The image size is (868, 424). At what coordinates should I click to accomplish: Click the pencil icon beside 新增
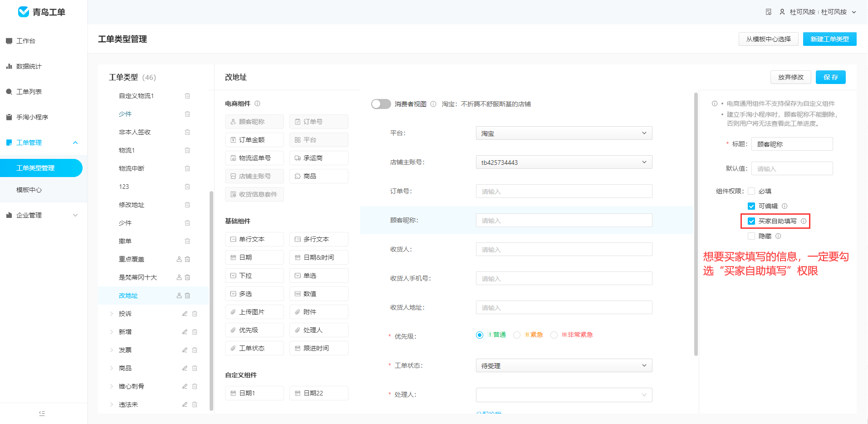(x=185, y=332)
